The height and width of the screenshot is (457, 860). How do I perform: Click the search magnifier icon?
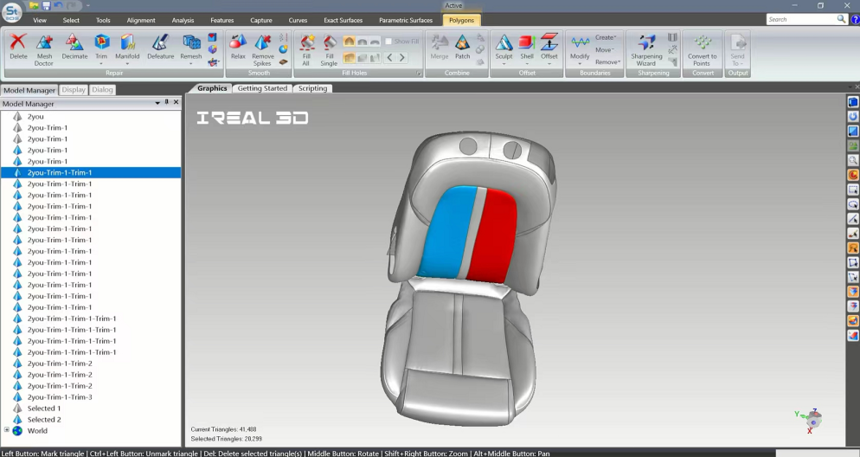pyautogui.click(x=841, y=19)
